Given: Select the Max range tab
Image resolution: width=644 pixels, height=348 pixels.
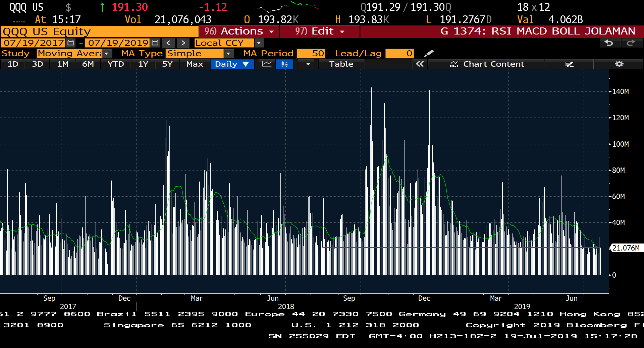Looking at the screenshot, I should 195,64.
